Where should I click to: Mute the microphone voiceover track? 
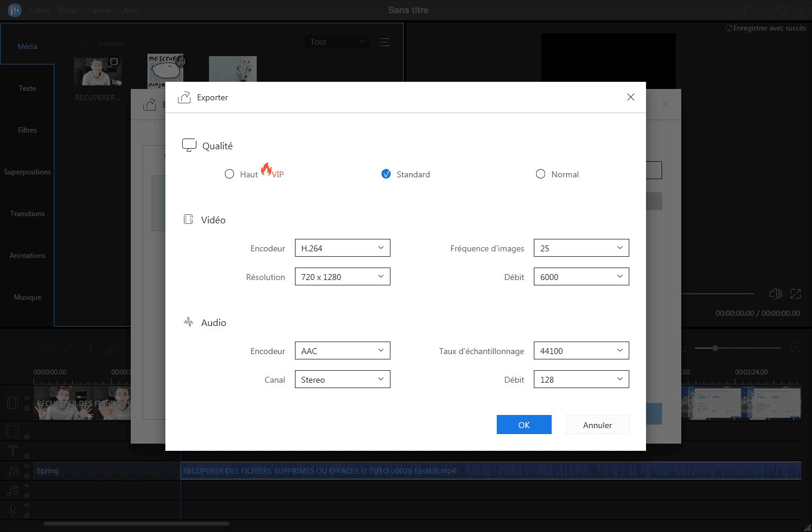(27, 506)
